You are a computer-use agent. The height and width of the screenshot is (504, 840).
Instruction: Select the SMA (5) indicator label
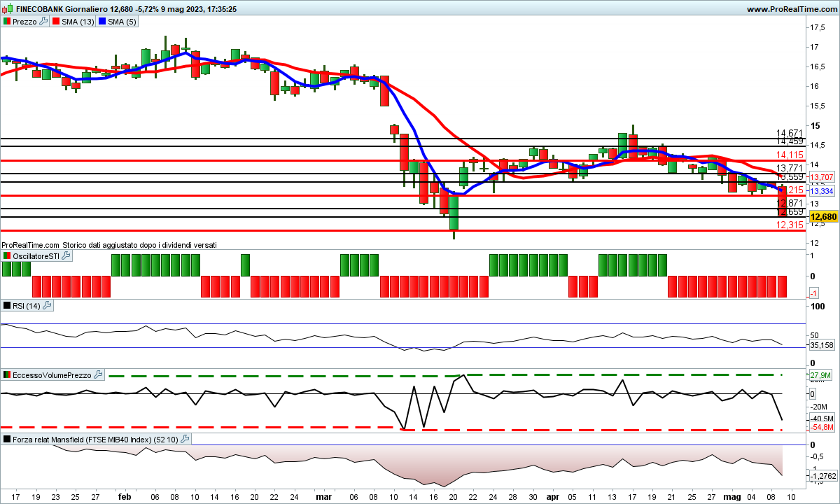[122, 22]
